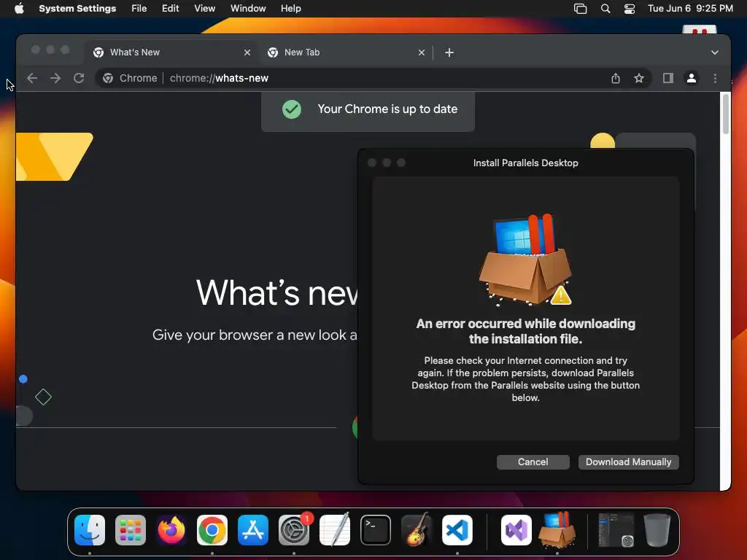Open Parallels installer icon in the Dock
Screen dimensions: 747x560
[557, 530]
